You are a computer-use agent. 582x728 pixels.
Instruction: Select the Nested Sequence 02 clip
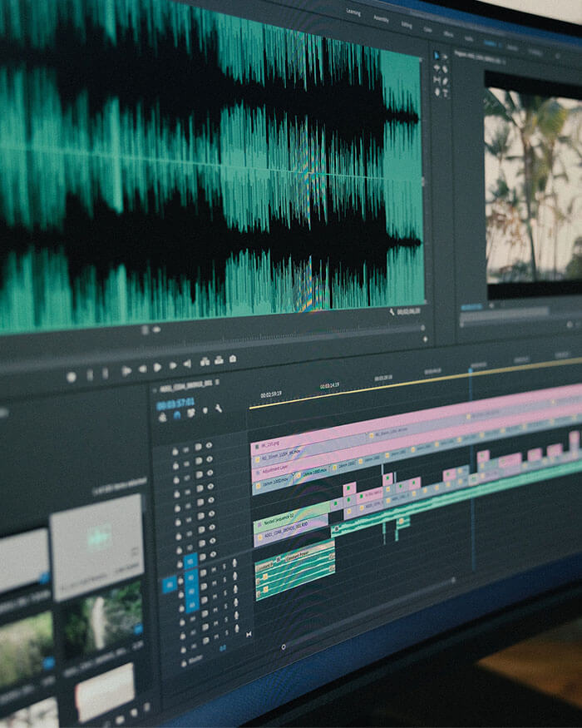[291, 518]
